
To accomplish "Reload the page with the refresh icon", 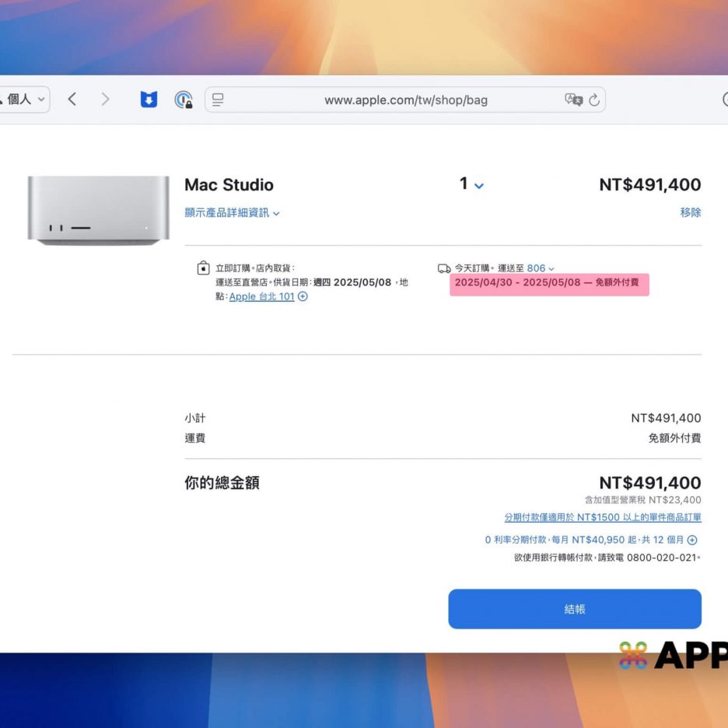I will pyautogui.click(x=594, y=100).
